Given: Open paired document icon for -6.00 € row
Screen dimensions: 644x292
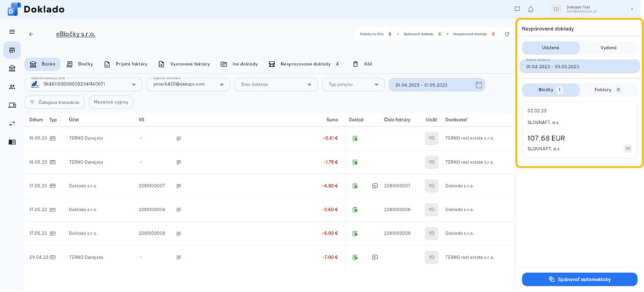Looking at the screenshot, I should [355, 234].
